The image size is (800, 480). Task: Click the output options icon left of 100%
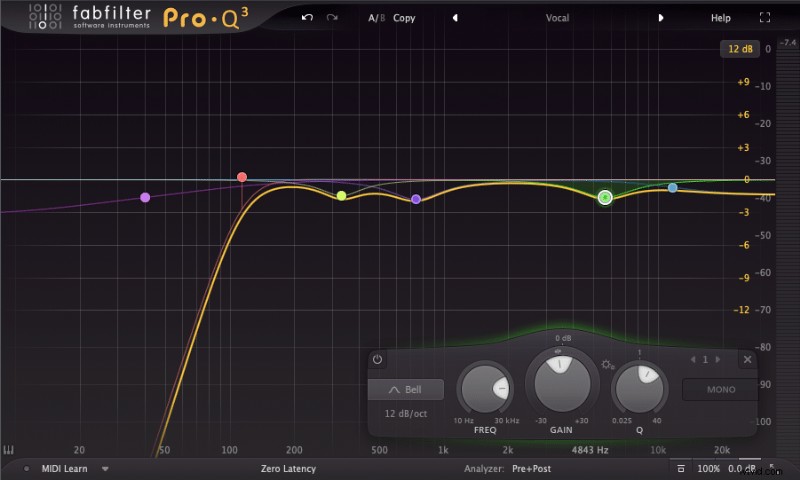[x=681, y=468]
